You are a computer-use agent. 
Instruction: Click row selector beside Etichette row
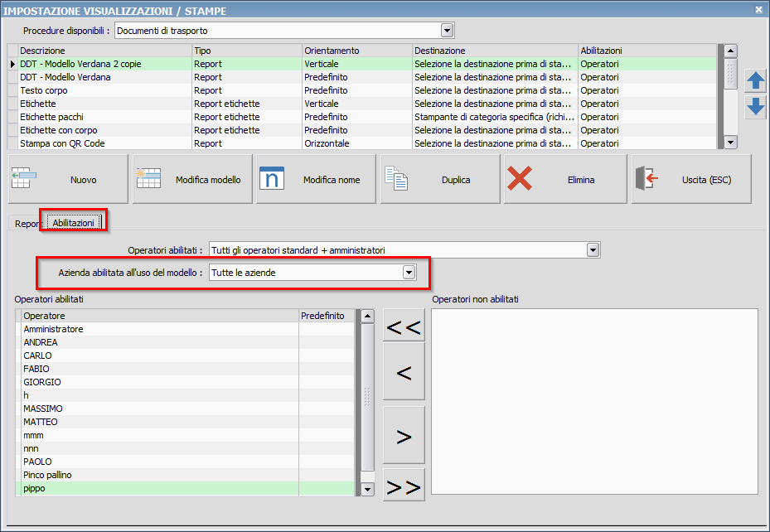12,104
